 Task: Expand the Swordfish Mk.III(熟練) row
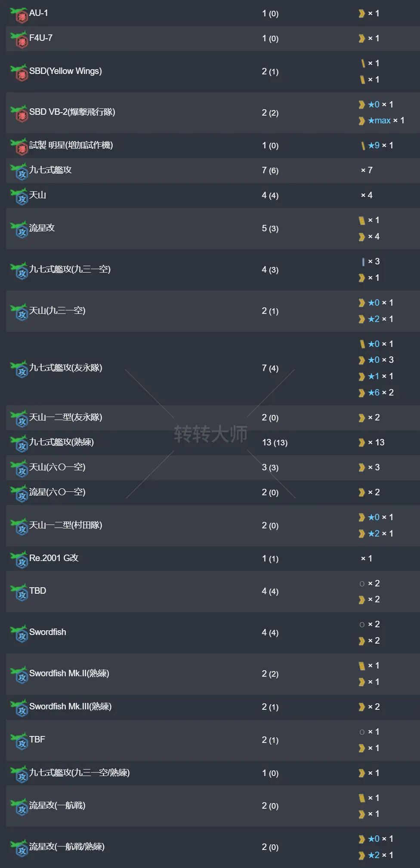tap(69, 706)
